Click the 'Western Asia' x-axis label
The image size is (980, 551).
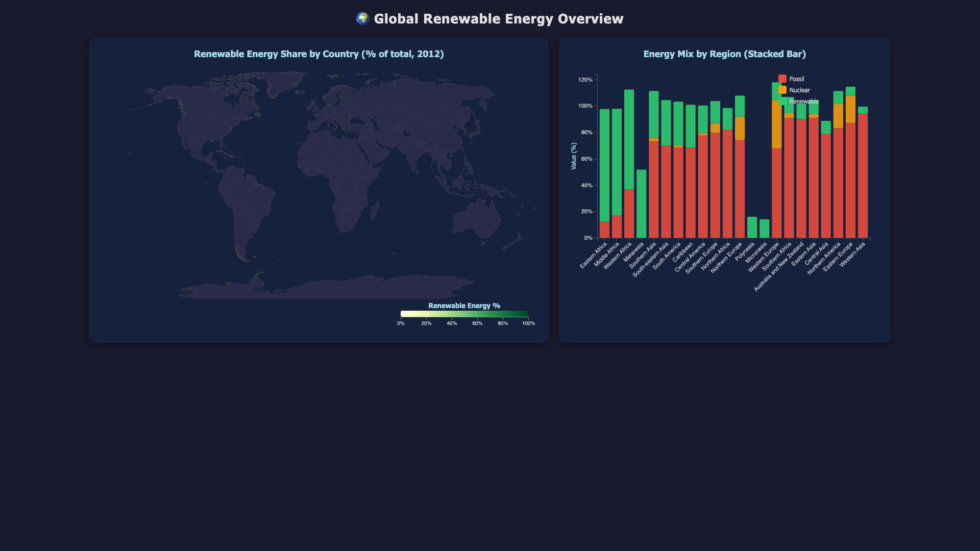(x=853, y=254)
